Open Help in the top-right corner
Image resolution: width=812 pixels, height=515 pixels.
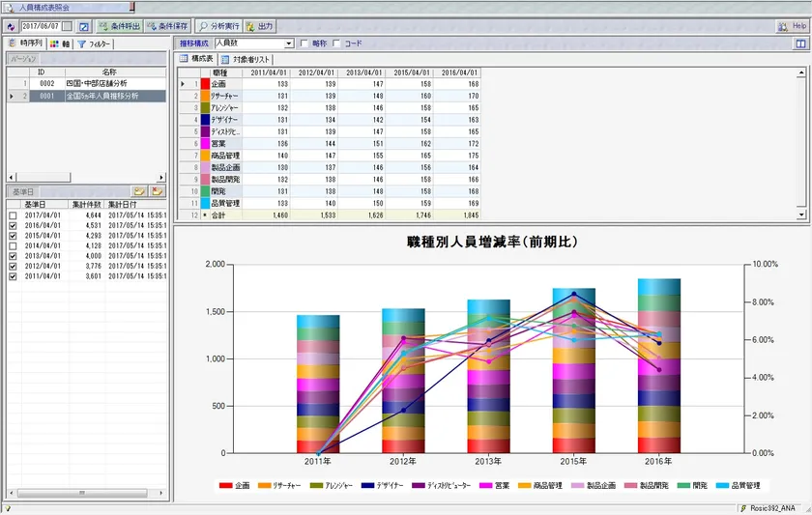(791, 26)
